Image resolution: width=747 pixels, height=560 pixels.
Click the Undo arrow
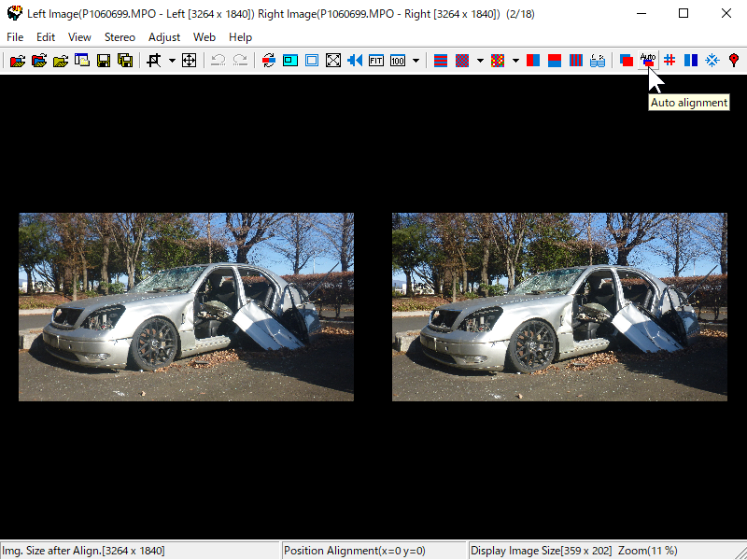(218, 61)
